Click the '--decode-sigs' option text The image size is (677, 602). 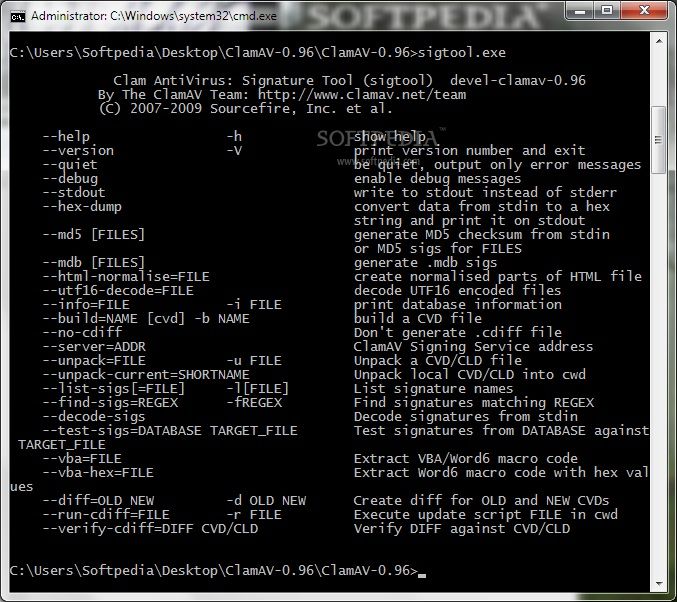pos(94,417)
